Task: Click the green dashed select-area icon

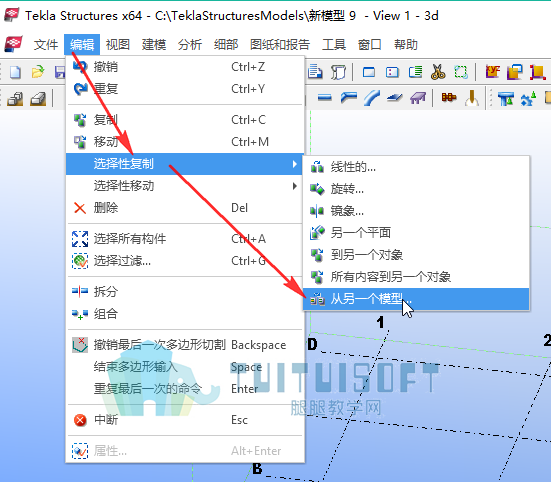Action: pyautogui.click(x=461, y=72)
